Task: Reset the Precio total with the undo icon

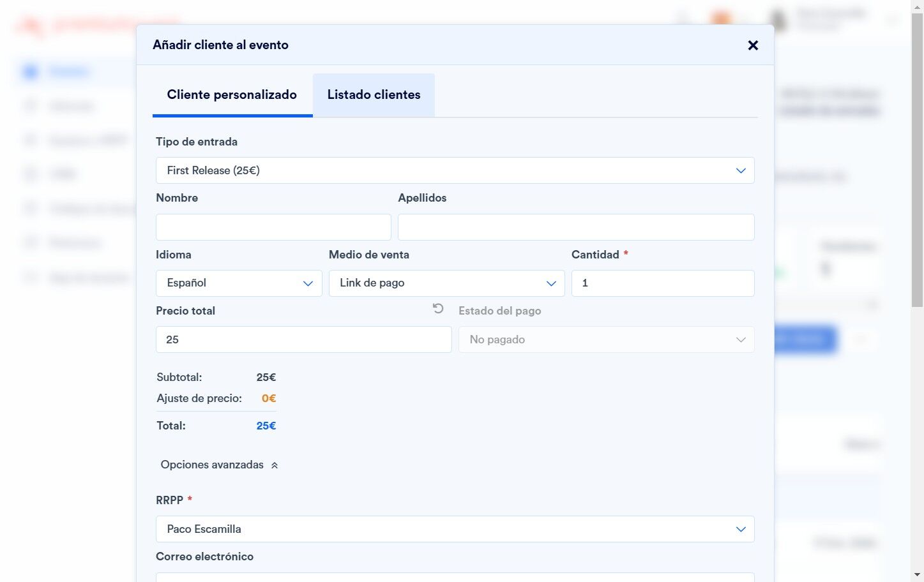Action: pyautogui.click(x=438, y=309)
